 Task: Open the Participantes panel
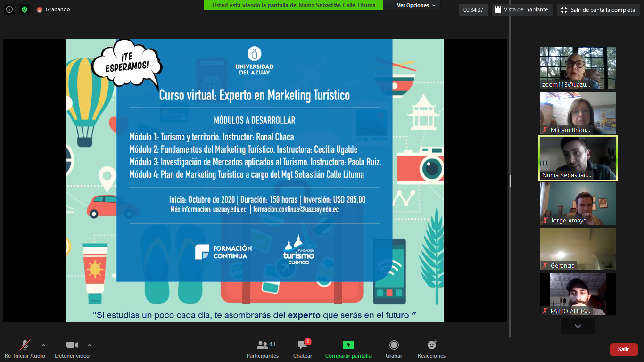pos(263,349)
